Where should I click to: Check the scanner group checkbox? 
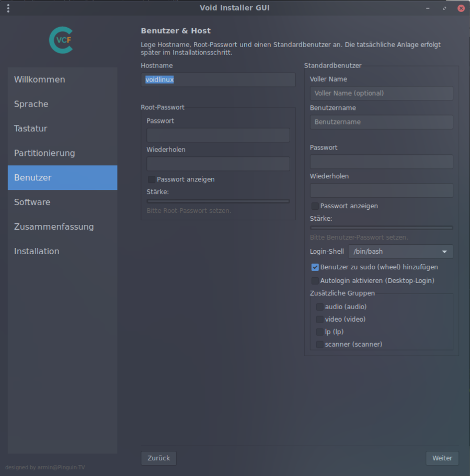pyautogui.click(x=320, y=345)
